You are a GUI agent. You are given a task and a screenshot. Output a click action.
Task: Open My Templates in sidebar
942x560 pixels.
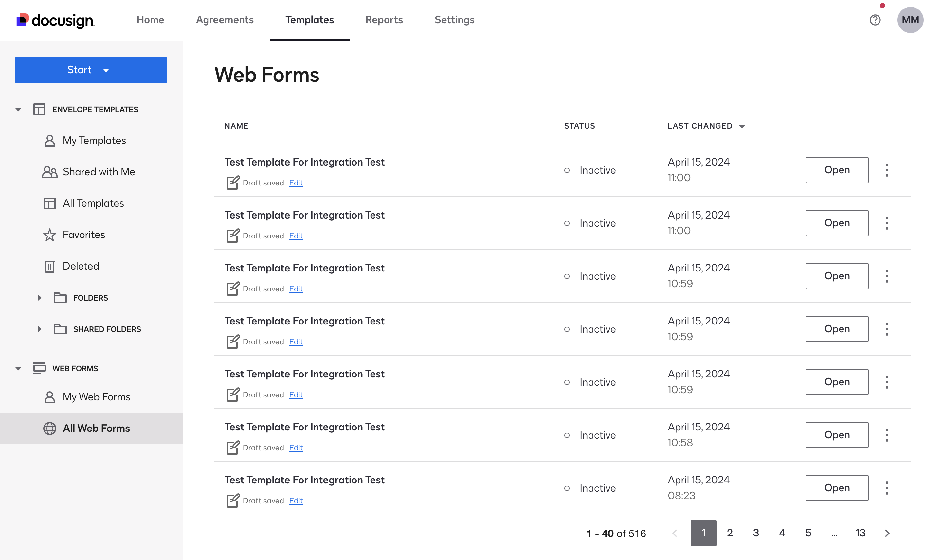pos(94,140)
